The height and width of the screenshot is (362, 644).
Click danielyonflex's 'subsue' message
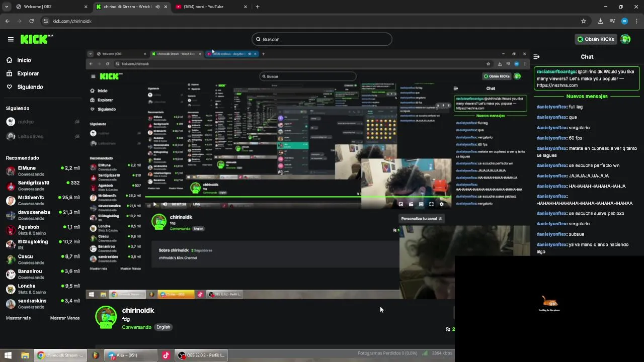560,234
